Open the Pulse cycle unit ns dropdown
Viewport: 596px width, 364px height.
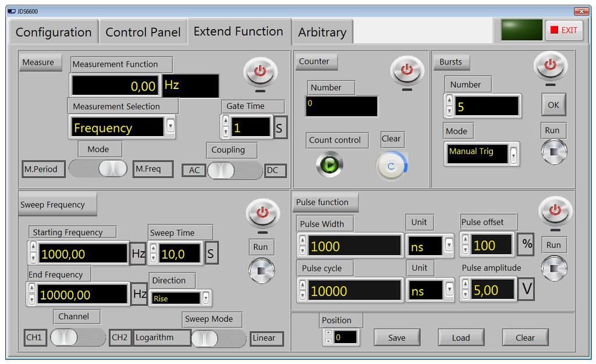click(449, 290)
